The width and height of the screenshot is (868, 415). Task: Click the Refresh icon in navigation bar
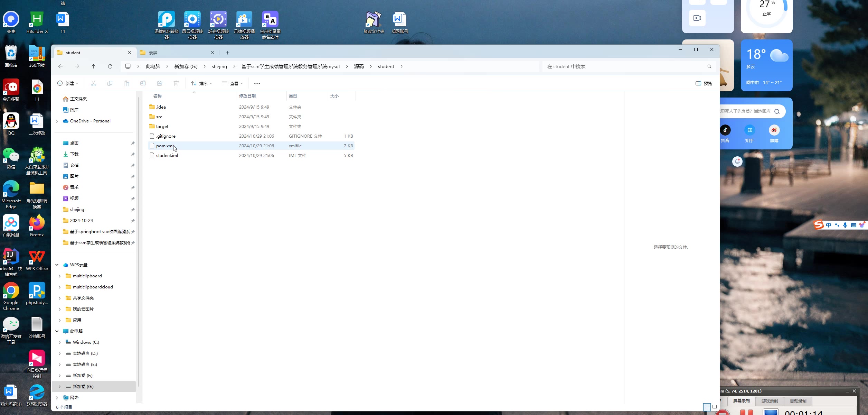[110, 66]
